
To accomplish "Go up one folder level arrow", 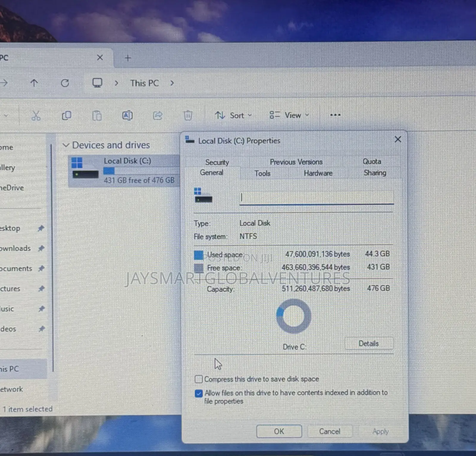I will [x=34, y=83].
